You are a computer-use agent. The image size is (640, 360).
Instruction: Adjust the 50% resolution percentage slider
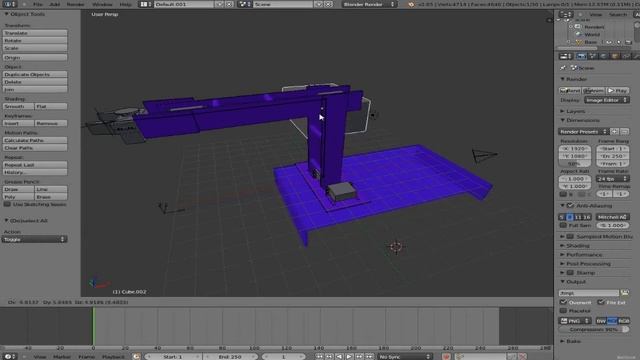click(x=574, y=164)
